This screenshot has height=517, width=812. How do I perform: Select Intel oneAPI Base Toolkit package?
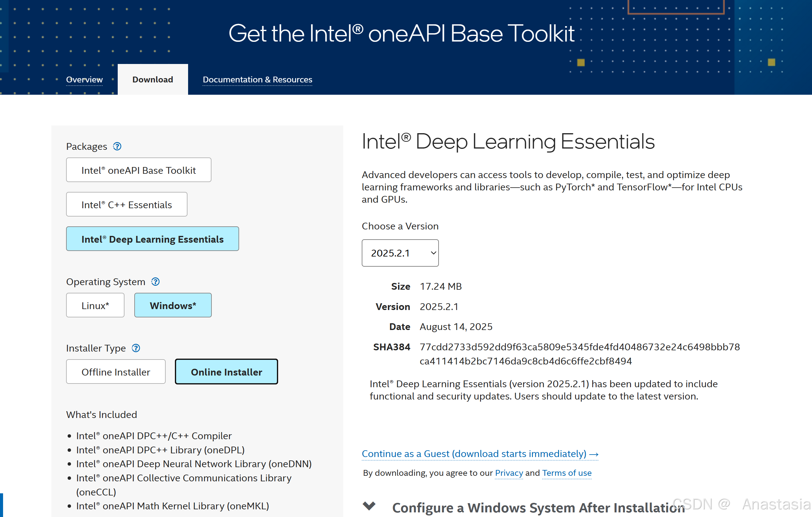click(x=139, y=170)
